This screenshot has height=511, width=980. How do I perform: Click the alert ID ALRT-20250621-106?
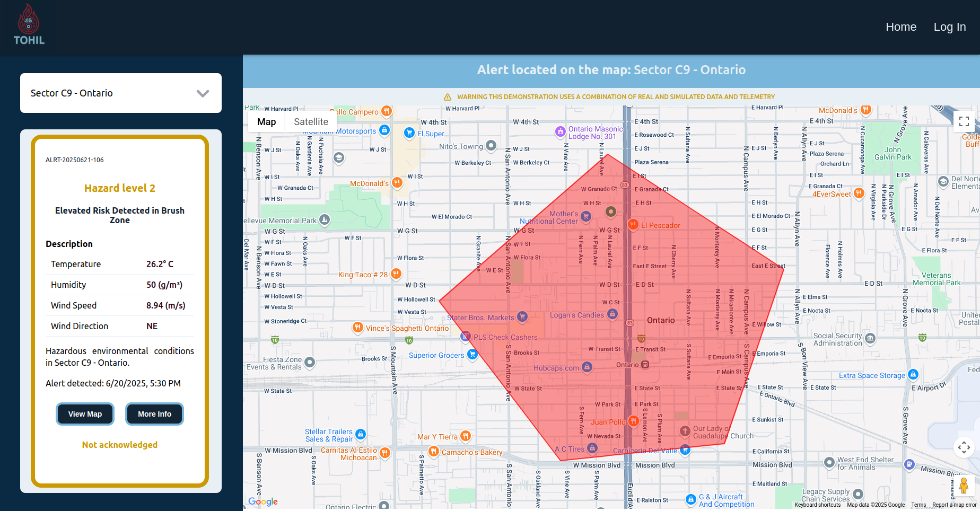click(x=75, y=160)
